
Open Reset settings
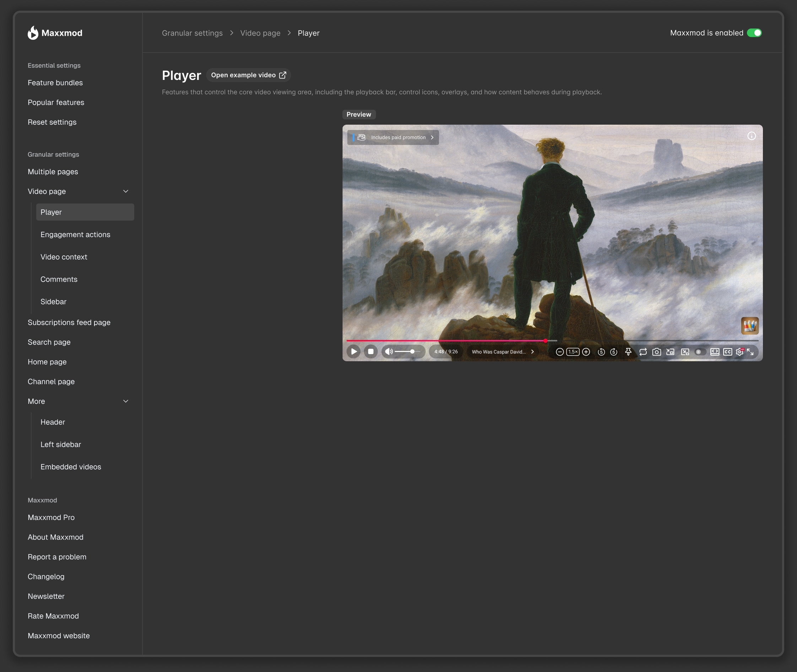click(x=52, y=122)
